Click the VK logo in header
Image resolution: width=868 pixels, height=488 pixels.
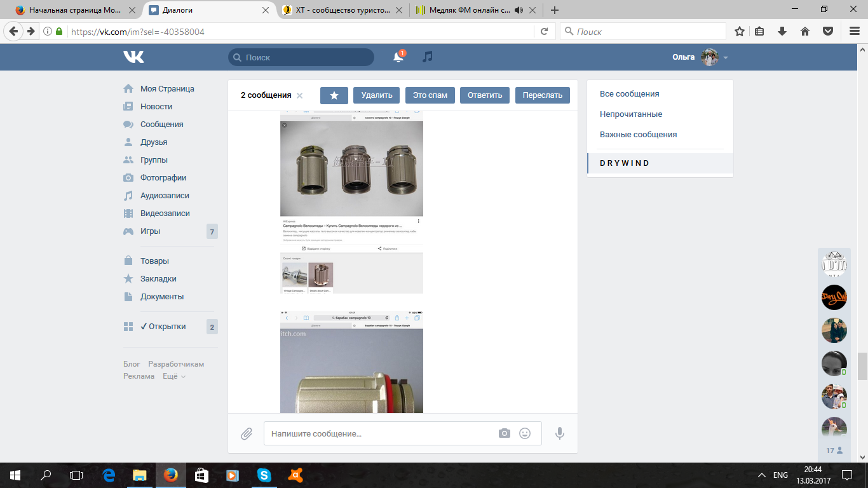click(x=133, y=57)
